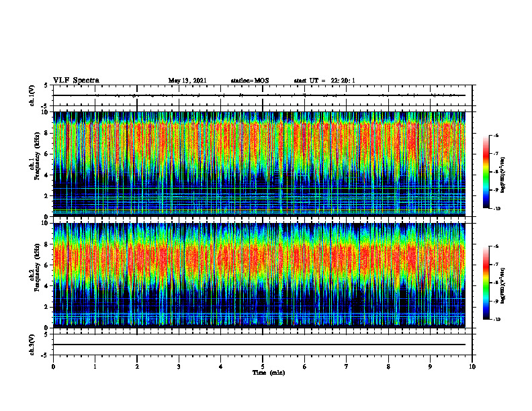Click inside the ch.2 spectrogram panel
Viewport: 532px width, 411px height.
(259, 275)
